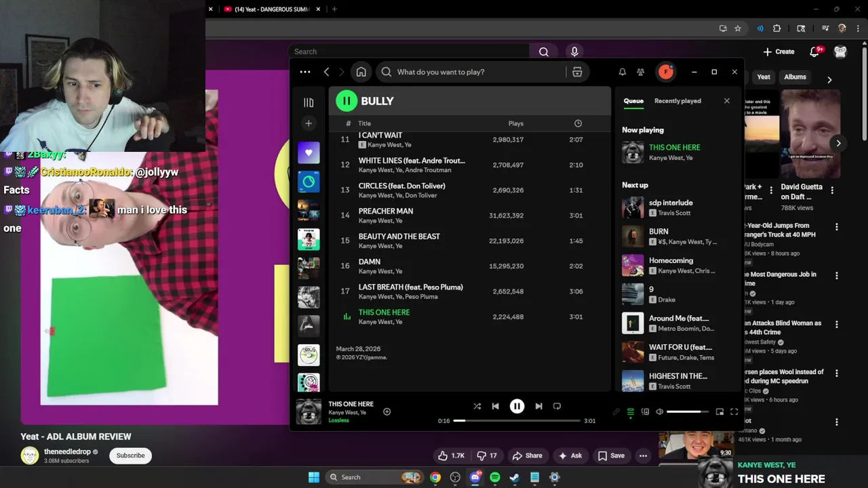Add THIS ONE HERE to Liked Songs
The height and width of the screenshot is (488, 868).
tap(387, 411)
